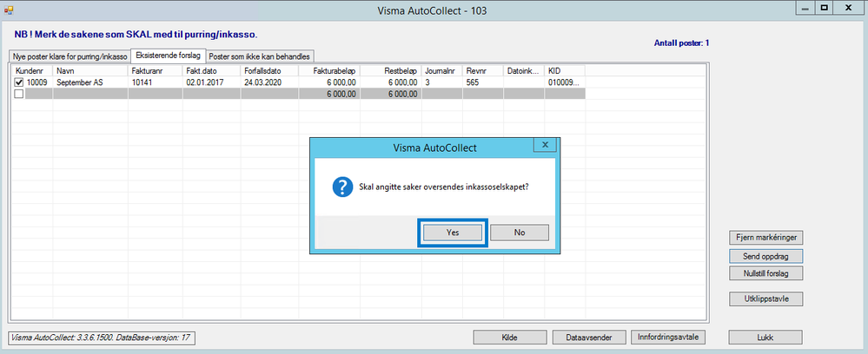Decline by clicking No in dialog
Image resolution: width=868 pixels, height=354 pixels.
(520, 233)
